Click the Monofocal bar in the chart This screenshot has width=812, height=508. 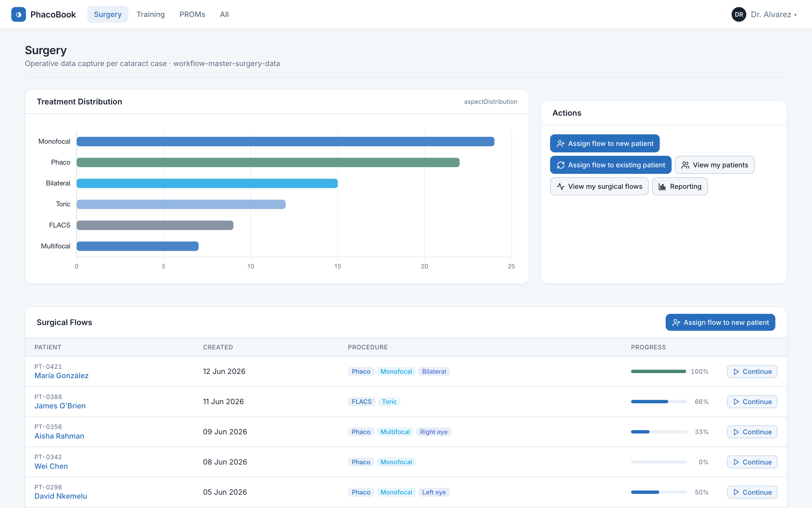285,141
